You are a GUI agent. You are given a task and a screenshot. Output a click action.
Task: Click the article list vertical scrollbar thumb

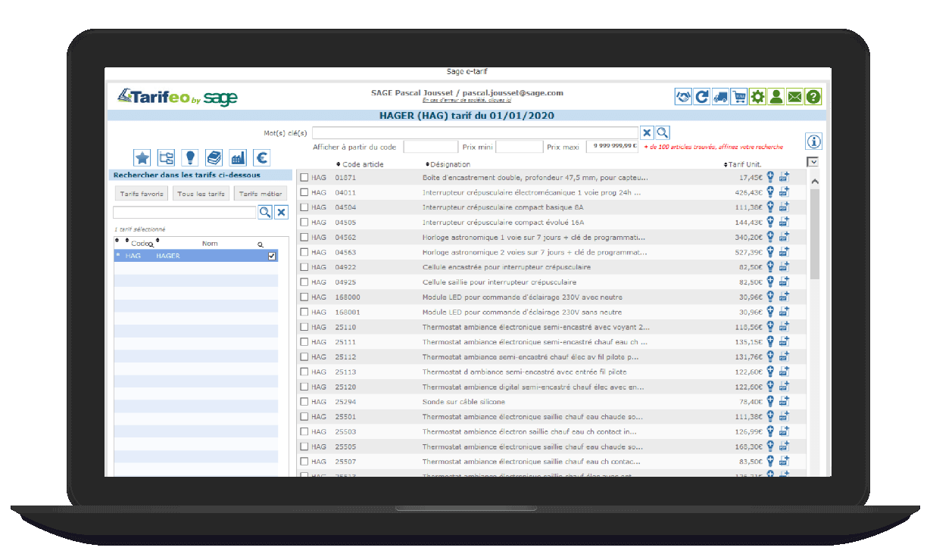point(815,234)
